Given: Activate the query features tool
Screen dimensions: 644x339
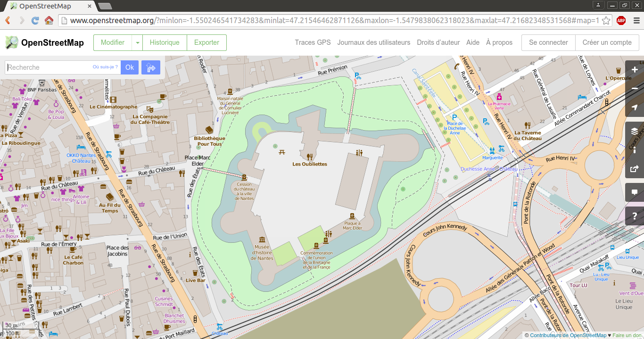Looking at the screenshot, I should [635, 216].
